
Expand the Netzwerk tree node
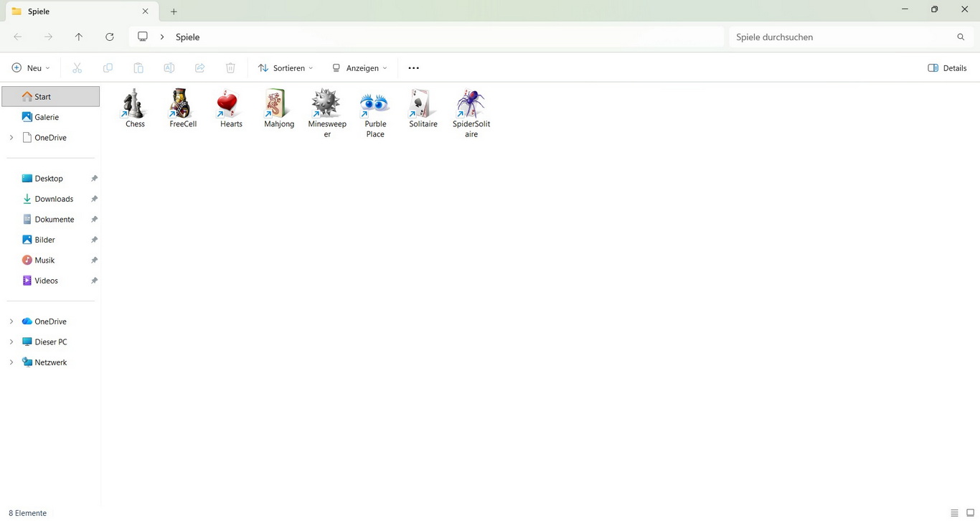pyautogui.click(x=11, y=362)
